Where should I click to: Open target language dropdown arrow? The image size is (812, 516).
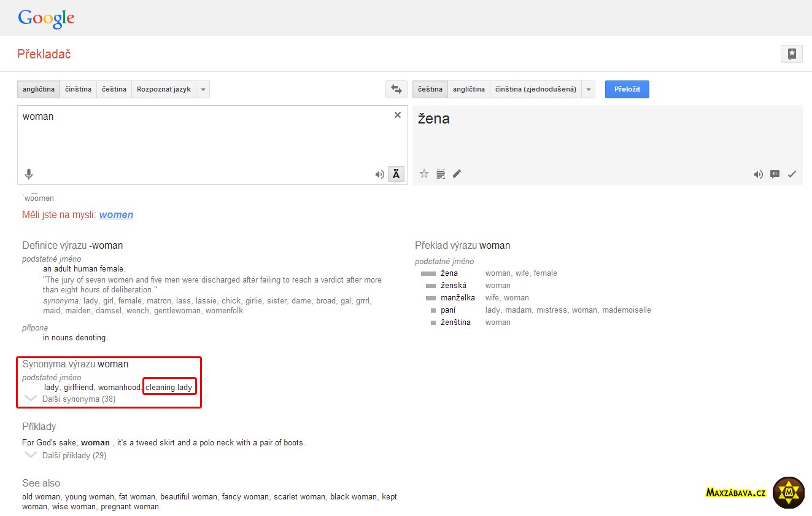pos(589,89)
